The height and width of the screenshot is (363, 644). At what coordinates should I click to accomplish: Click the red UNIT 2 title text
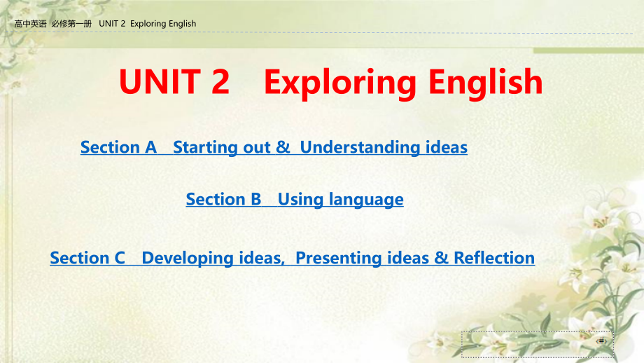[174, 82]
